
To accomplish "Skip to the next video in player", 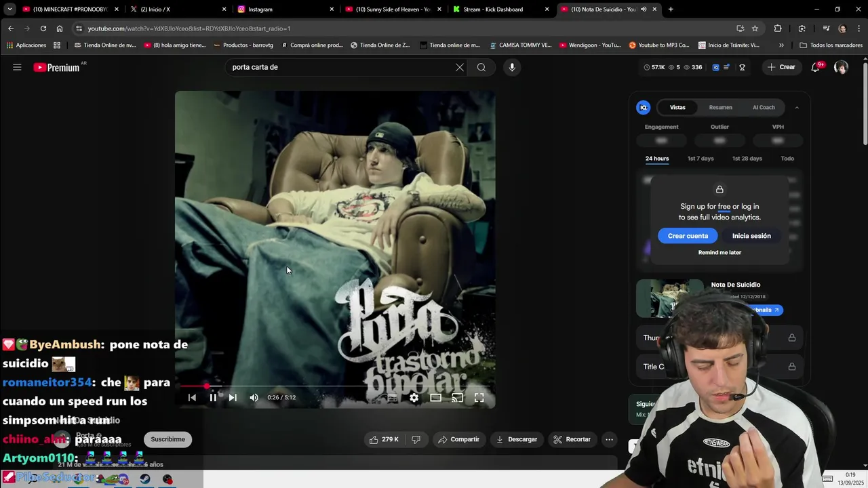I will [233, 398].
